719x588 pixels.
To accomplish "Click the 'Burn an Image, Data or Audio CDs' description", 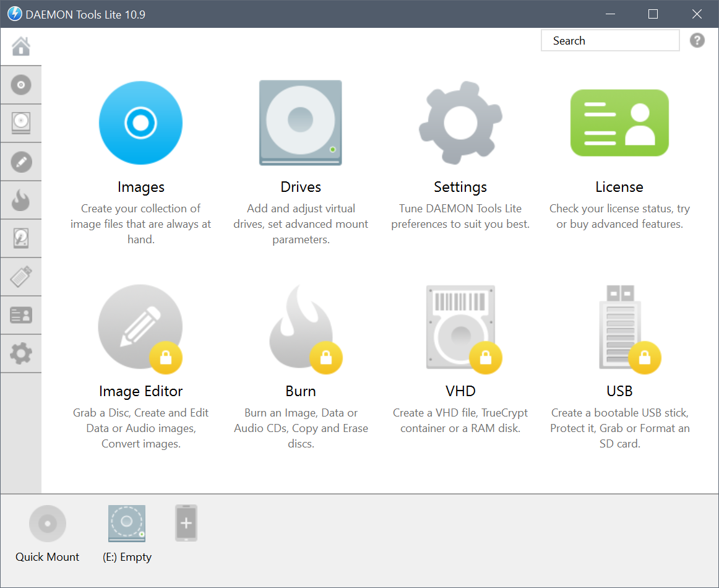I will click(x=301, y=428).
